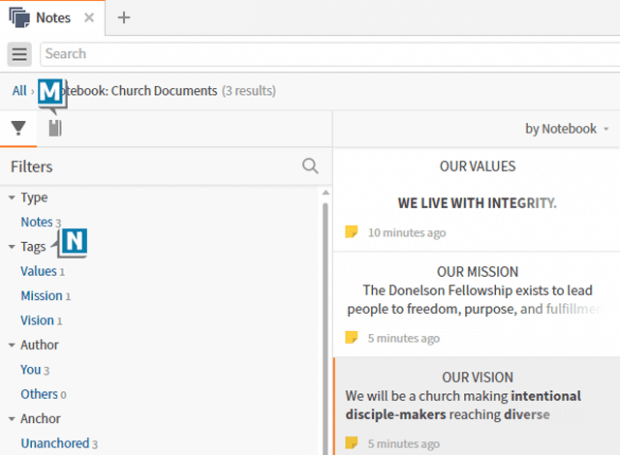The image size is (620, 455).
Task: Open the by Notebook sort dropdown
Action: coord(567,129)
